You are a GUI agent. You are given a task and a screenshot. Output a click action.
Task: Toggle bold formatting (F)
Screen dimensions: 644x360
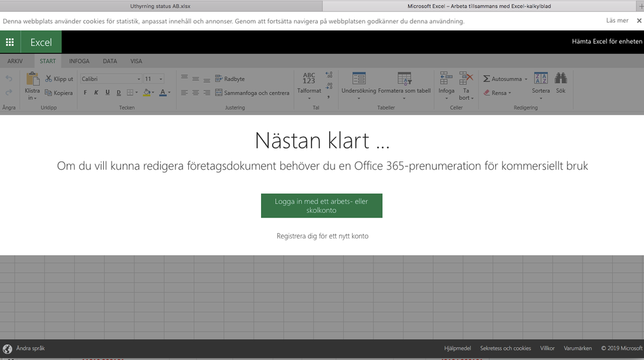[85, 93]
